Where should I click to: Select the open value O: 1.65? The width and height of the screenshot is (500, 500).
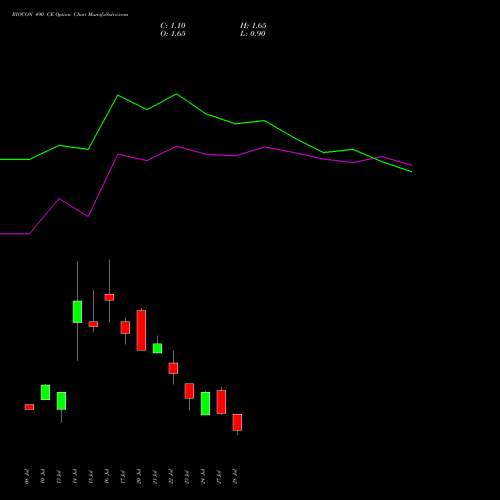tap(173, 34)
